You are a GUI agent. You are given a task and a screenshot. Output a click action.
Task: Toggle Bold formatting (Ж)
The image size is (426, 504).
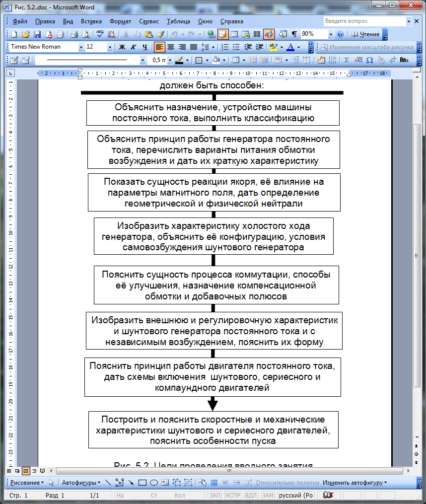[122, 47]
